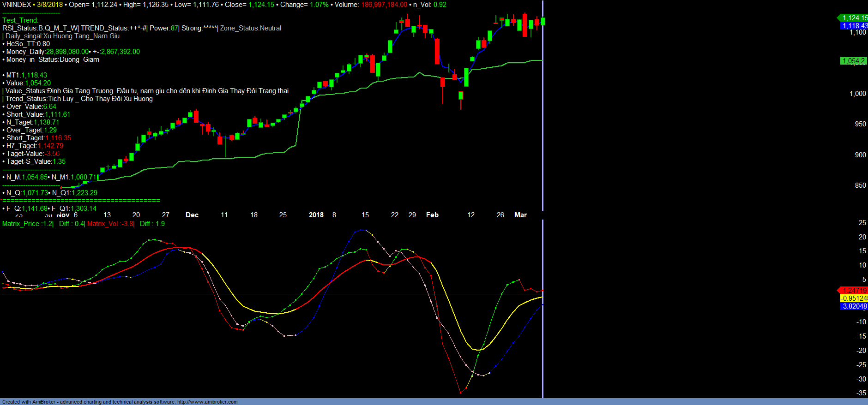Click the -35 level on oscillator axis
868x405 pixels.
pos(861,393)
